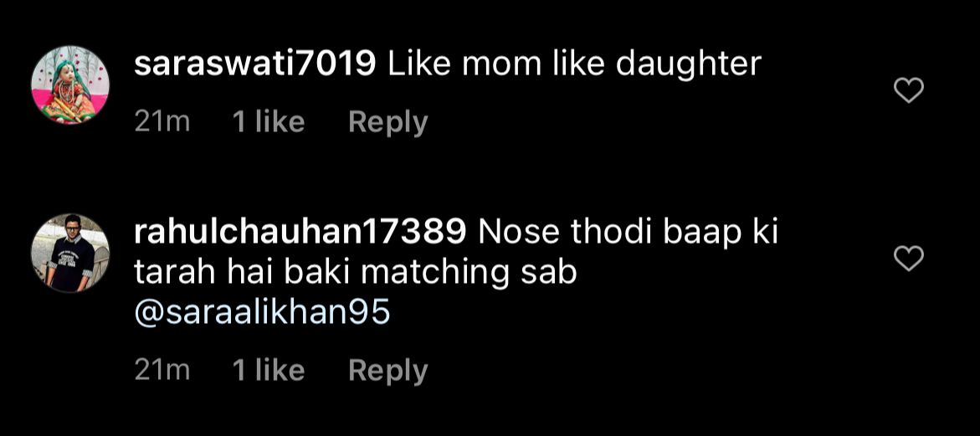Screen dimensions: 980x436
Task: Click the 'Nose thodi baap ki' text line
Action: click(628, 232)
